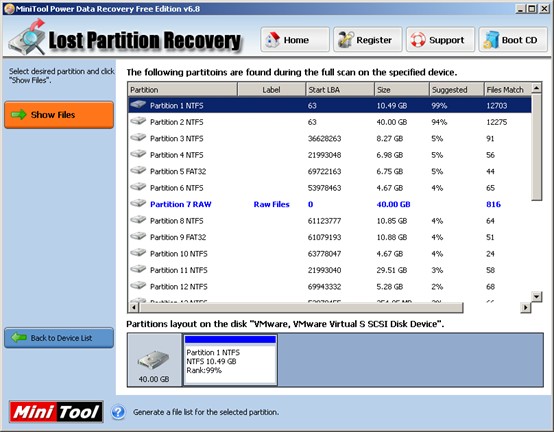
Task: Click the Register keys icon
Action: coord(345,40)
